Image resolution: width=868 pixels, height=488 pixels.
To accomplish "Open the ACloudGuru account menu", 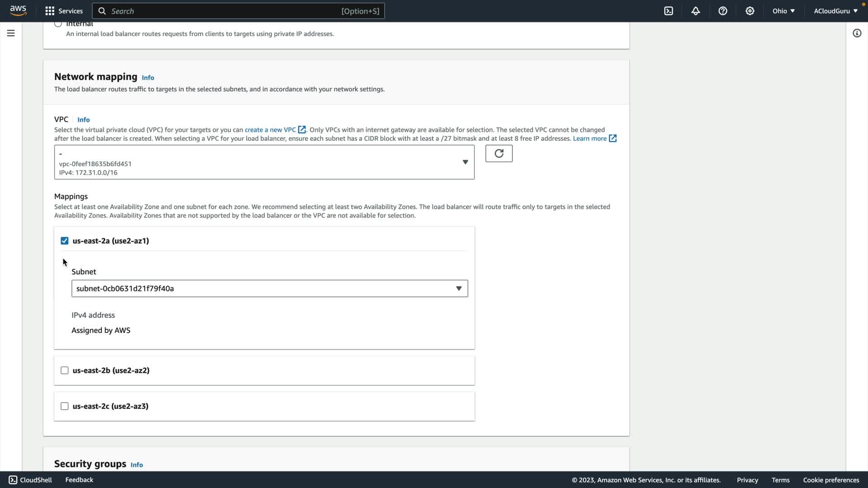I will click(x=835, y=11).
